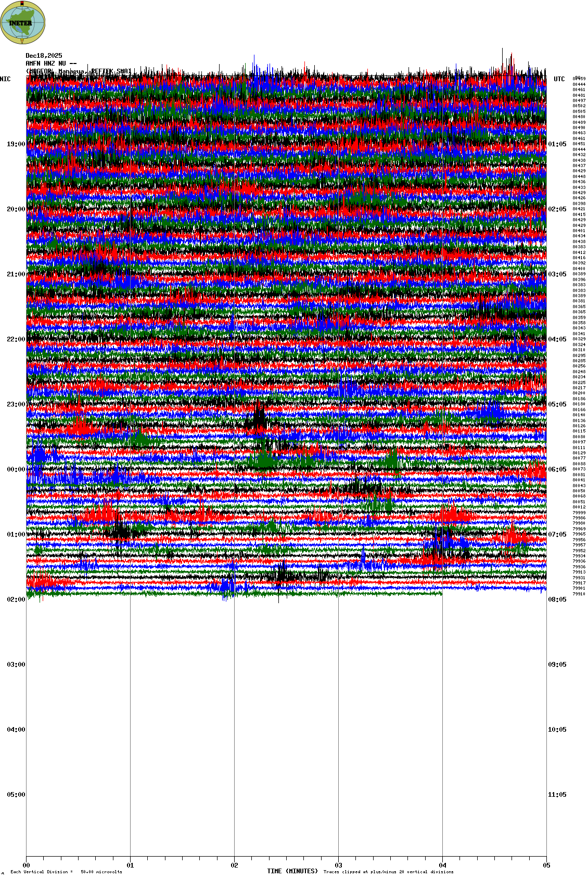
Task: Click the INETER logo
Action: (x=23, y=22)
